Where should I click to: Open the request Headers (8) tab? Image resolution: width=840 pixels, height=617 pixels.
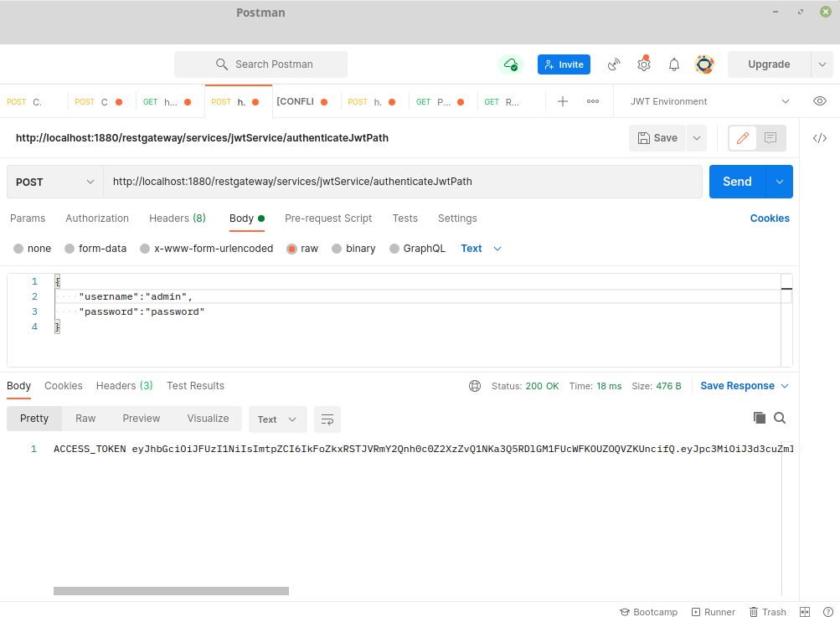pyautogui.click(x=178, y=219)
